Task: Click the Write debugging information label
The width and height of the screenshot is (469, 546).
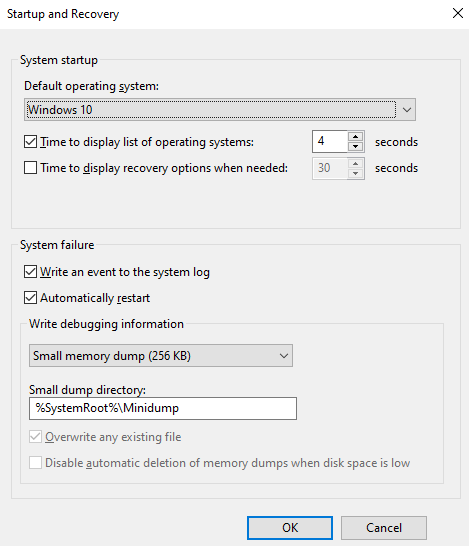Action: [x=106, y=324]
